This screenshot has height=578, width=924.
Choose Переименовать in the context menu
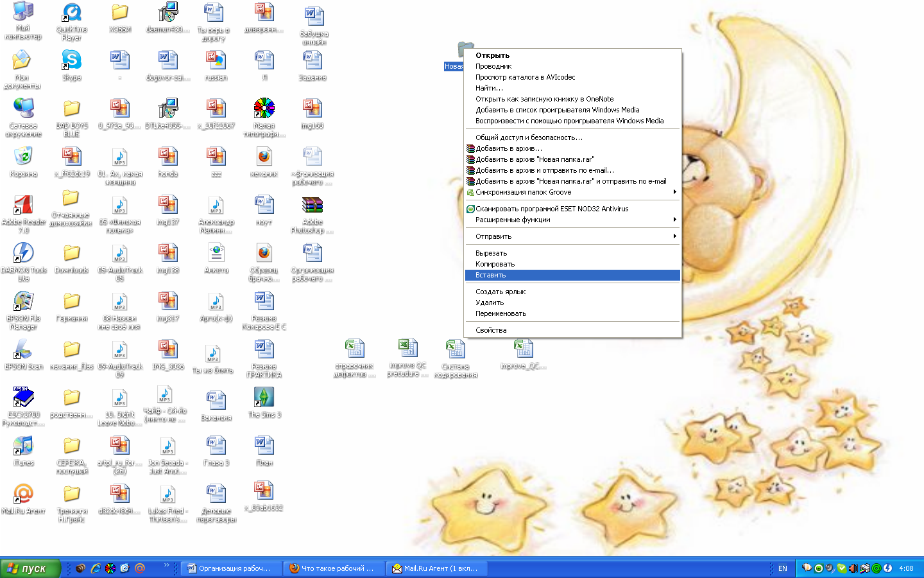(x=572, y=313)
